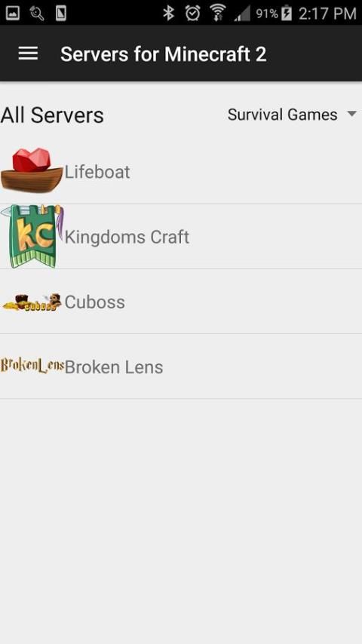Tap the cellular signal strength icon
The width and height of the screenshot is (362, 644).
(x=242, y=14)
